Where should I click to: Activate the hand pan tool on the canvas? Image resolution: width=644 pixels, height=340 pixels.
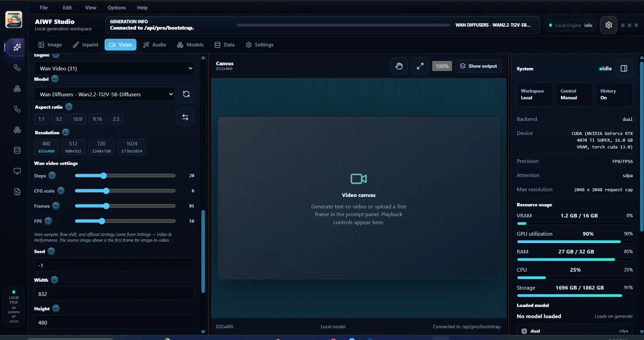pos(399,66)
